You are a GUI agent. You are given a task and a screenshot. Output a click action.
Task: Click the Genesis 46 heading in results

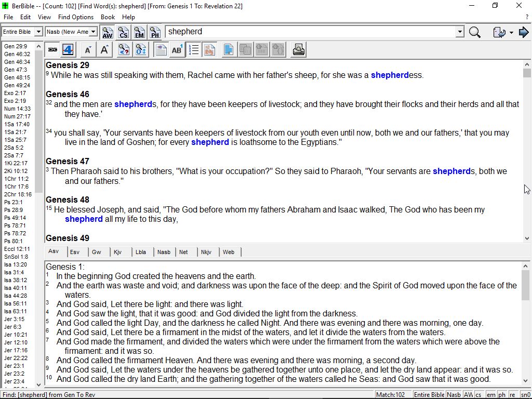click(68, 94)
